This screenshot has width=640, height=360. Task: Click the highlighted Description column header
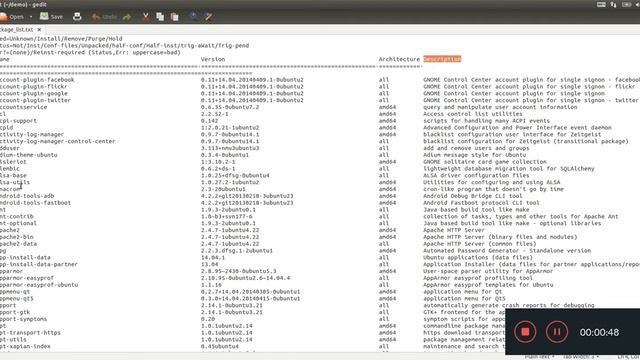point(442,59)
